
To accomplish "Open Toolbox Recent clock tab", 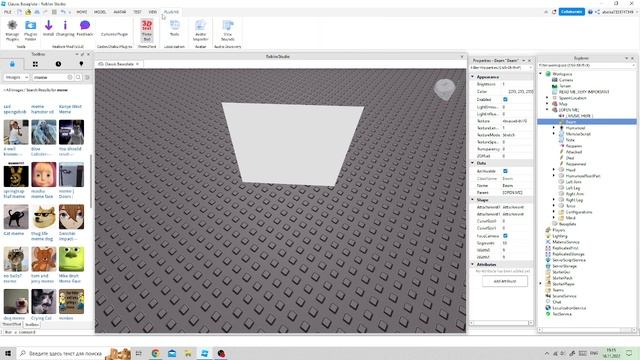I will [58, 64].
